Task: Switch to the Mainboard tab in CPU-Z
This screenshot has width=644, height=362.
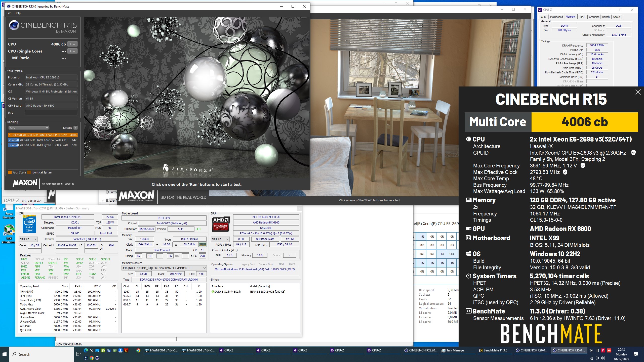Action: tap(556, 17)
